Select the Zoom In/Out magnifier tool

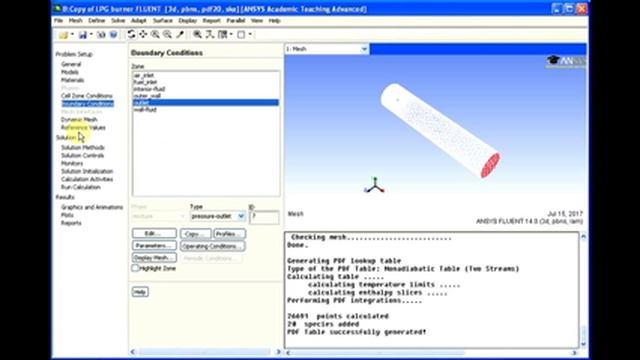[x=155, y=35]
